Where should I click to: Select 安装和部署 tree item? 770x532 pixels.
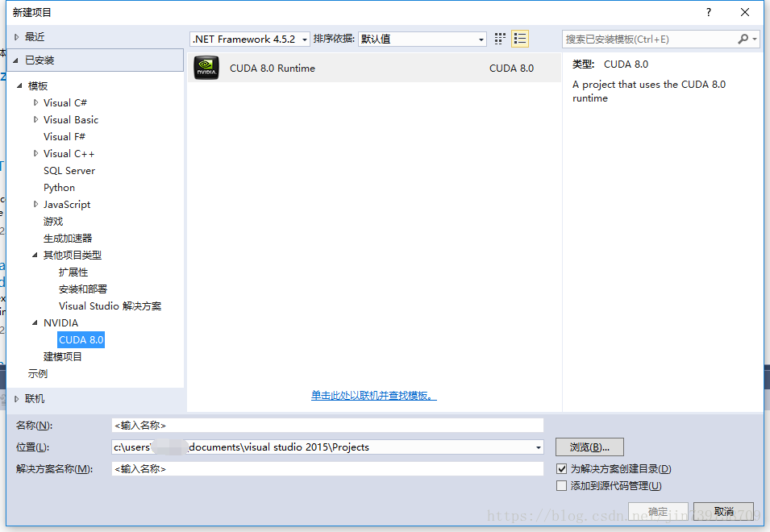(83, 289)
